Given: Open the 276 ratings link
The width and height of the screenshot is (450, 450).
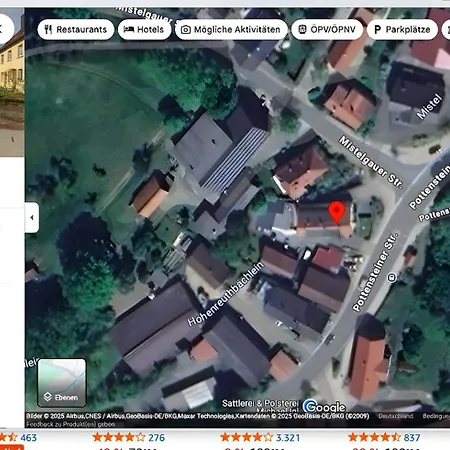Looking at the screenshot, I should tap(156, 437).
